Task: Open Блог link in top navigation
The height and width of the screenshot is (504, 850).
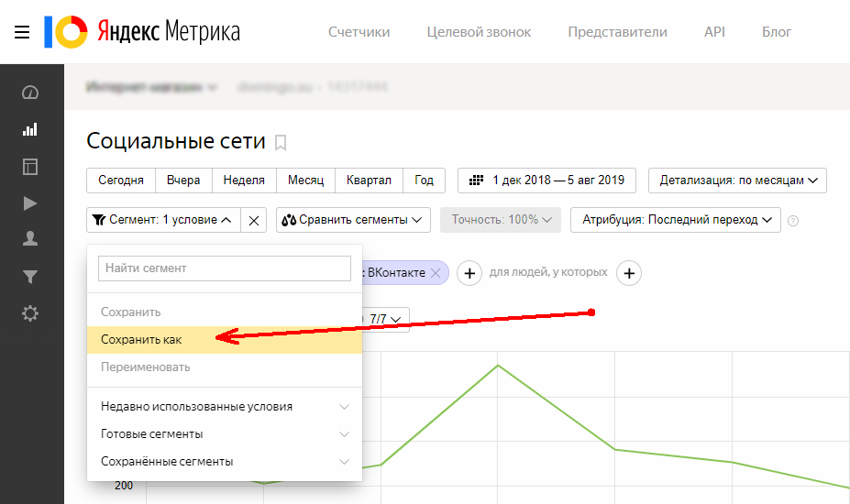Action: coord(777,32)
